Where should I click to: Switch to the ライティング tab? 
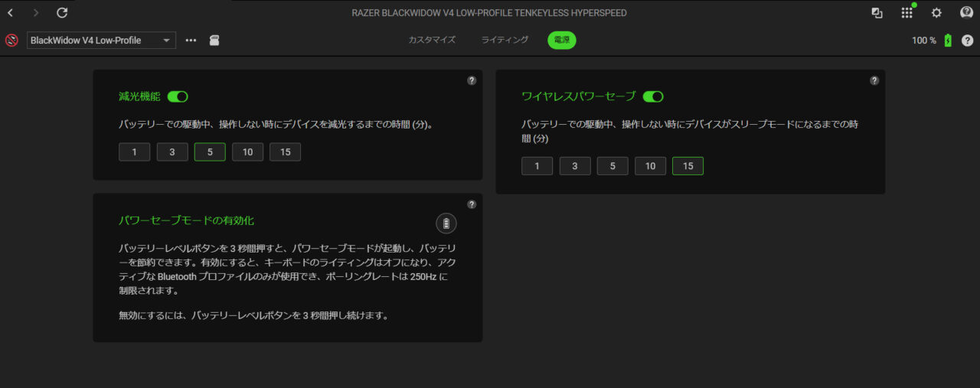pos(505,40)
